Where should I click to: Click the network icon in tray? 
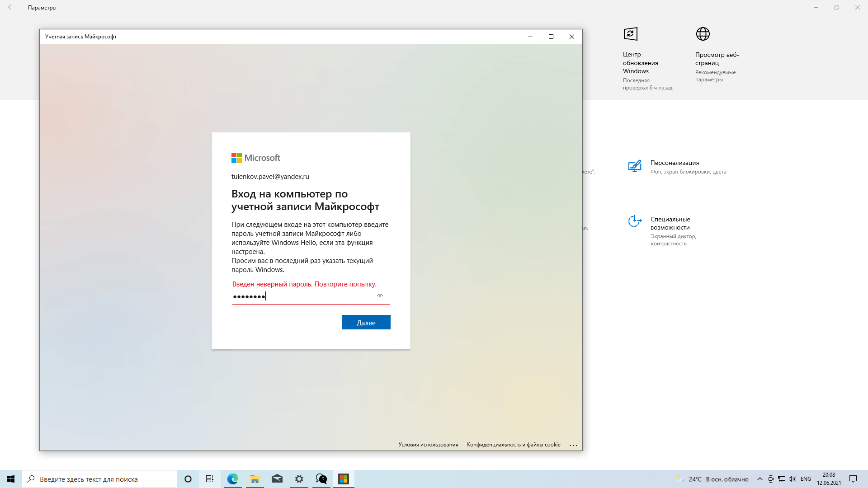[x=782, y=479]
